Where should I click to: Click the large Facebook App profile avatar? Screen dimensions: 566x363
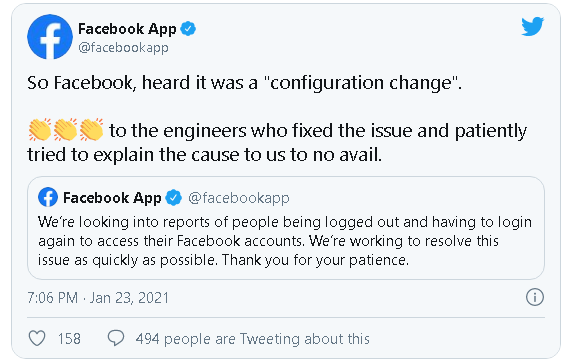(x=50, y=37)
